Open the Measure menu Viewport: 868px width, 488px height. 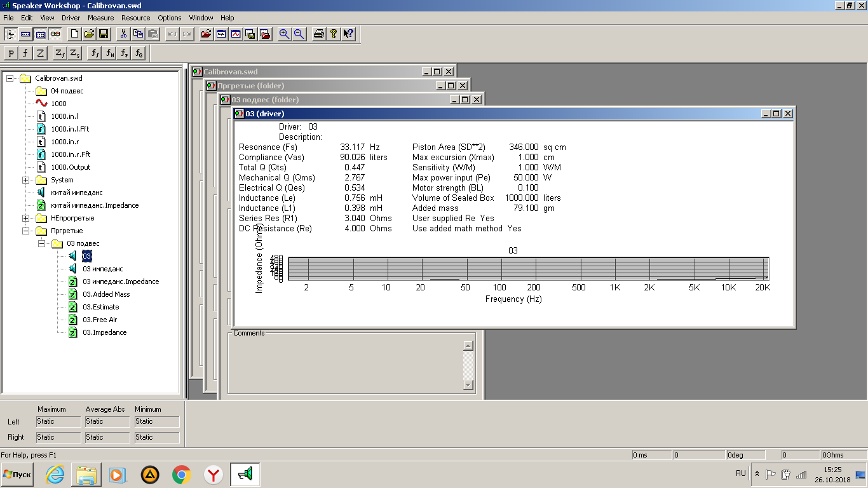click(101, 18)
